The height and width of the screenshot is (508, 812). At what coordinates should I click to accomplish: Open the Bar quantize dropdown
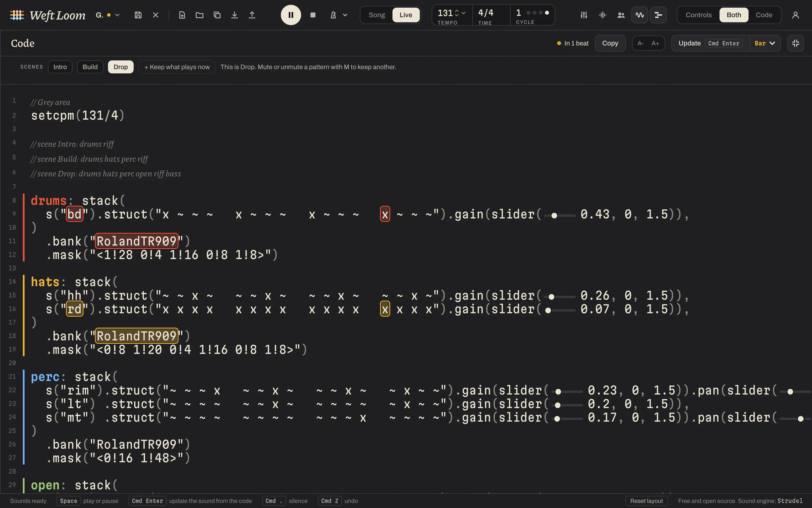click(x=765, y=43)
